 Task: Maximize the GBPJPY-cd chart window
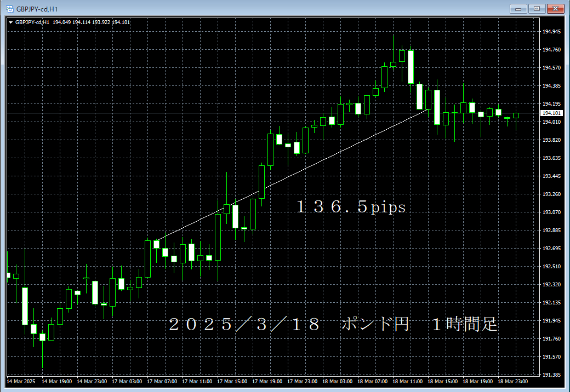[x=537, y=8]
